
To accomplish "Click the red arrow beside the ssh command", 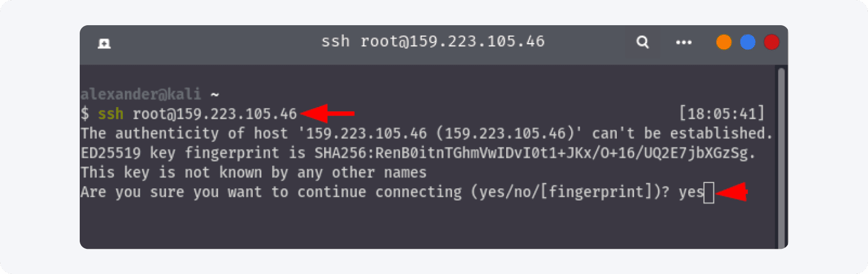I will click(328, 113).
